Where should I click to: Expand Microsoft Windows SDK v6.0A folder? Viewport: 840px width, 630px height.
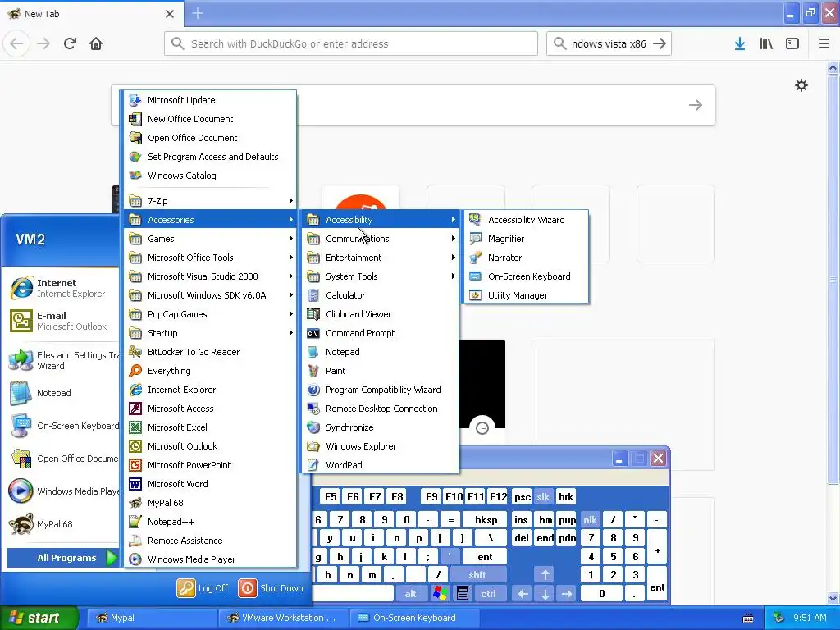point(210,295)
